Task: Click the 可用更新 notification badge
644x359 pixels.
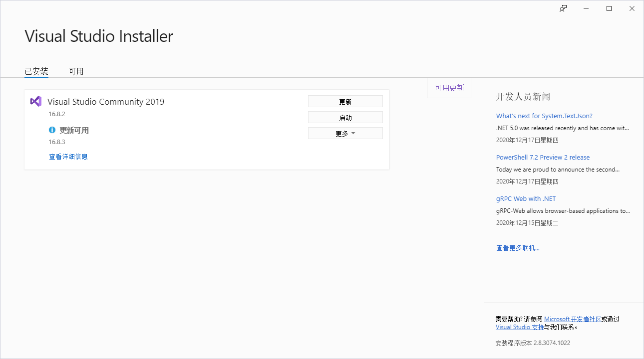Action: pos(448,87)
